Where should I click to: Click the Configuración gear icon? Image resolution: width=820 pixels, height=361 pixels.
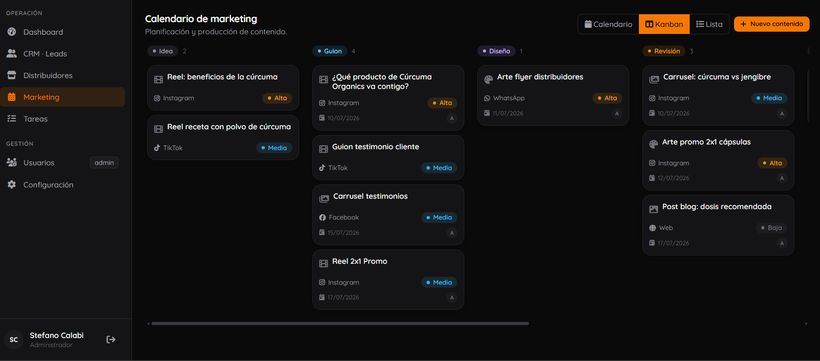(12, 185)
